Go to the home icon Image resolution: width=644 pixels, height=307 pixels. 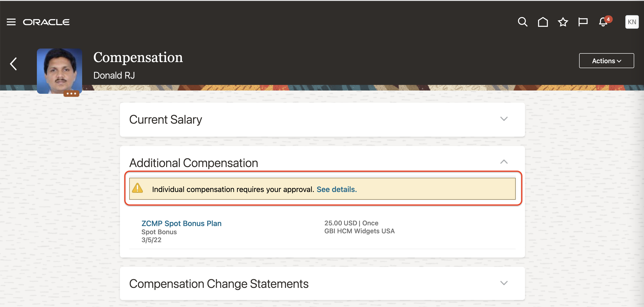[543, 22]
